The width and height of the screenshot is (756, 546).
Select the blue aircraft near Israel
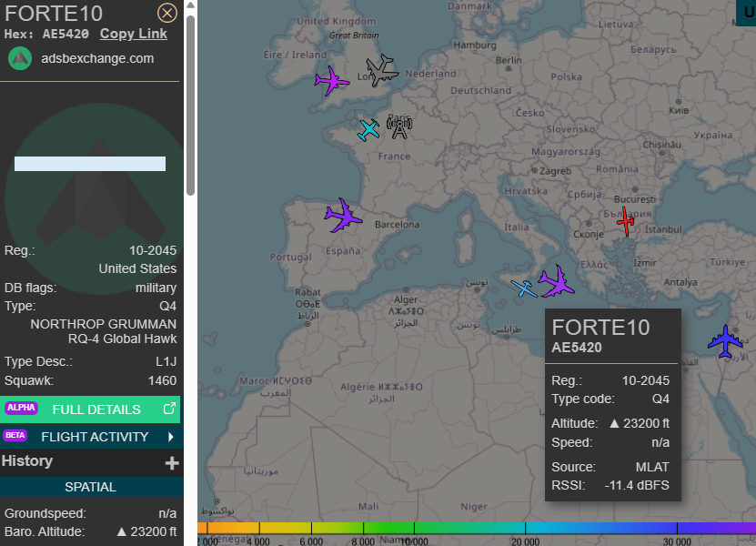point(725,341)
